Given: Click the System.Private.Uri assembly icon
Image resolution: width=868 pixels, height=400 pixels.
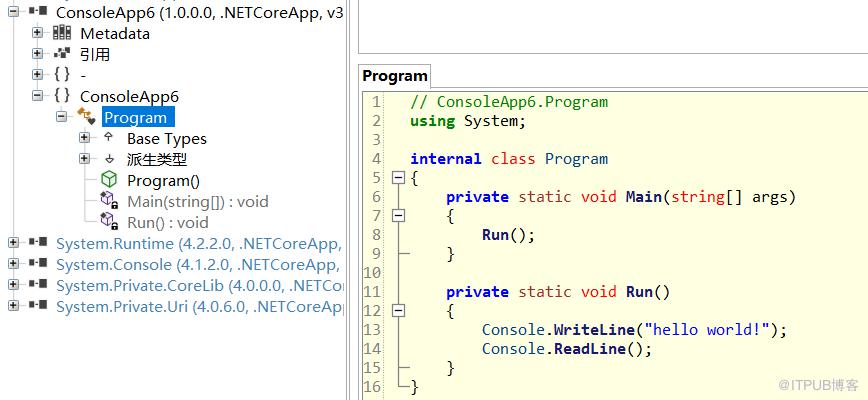Looking at the screenshot, I should pyautogui.click(x=38, y=305).
